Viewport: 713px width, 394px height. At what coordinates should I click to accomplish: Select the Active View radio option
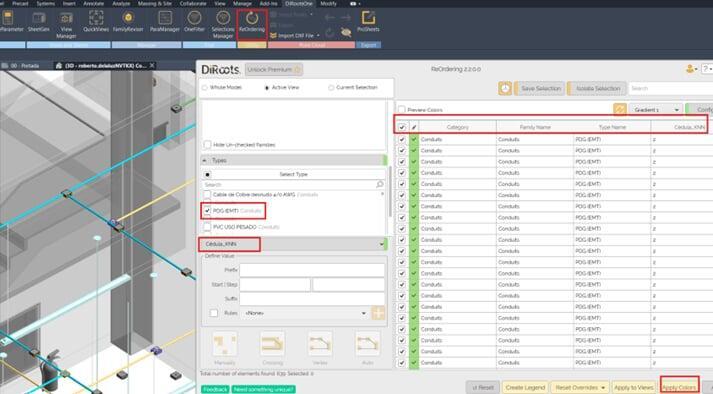(x=266, y=87)
